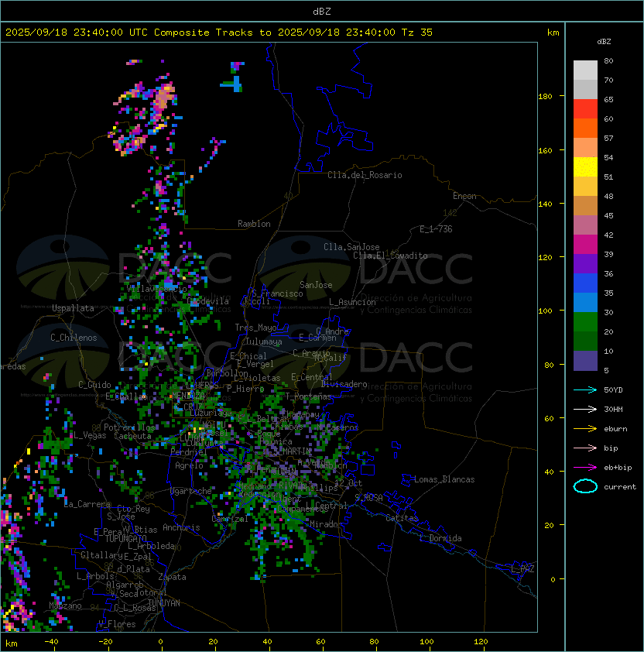Image resolution: width=644 pixels, height=652 pixels.
Task: Click the cyan 50YD arrow in legend
Action: (585, 389)
